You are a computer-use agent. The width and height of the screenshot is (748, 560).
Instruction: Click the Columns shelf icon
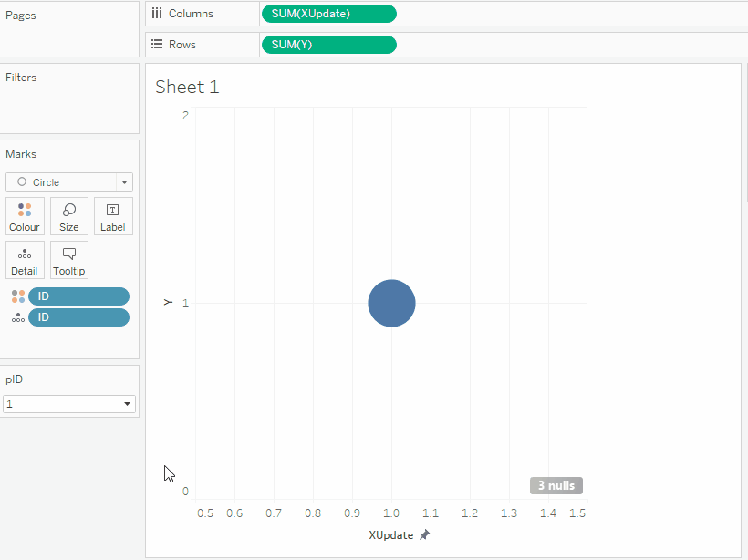tap(160, 14)
